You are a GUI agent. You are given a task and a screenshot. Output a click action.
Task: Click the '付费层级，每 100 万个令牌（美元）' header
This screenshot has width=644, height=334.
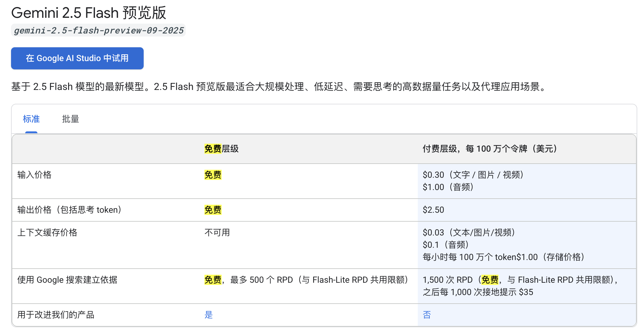click(x=490, y=149)
